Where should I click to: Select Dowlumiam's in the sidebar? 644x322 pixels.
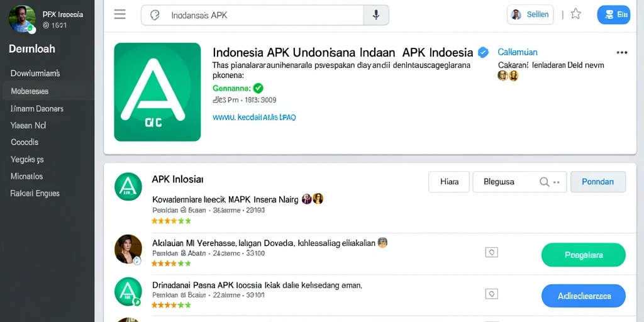(35, 74)
